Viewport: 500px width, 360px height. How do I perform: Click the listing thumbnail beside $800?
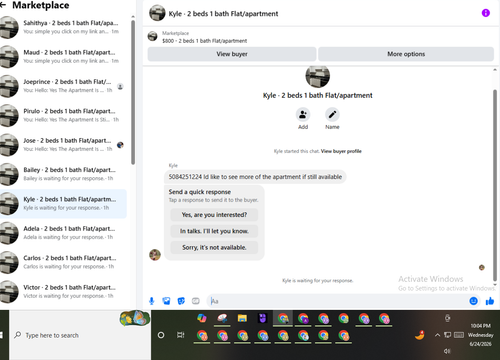tap(153, 36)
